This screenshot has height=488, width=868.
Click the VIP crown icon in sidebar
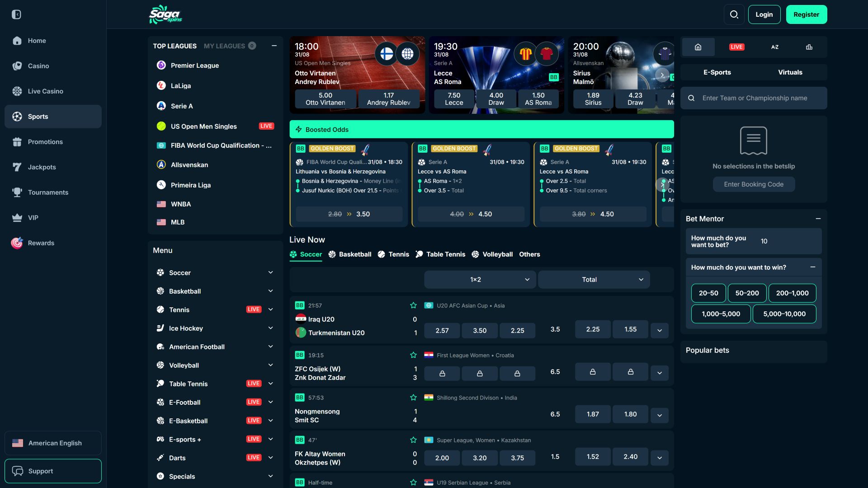(17, 218)
